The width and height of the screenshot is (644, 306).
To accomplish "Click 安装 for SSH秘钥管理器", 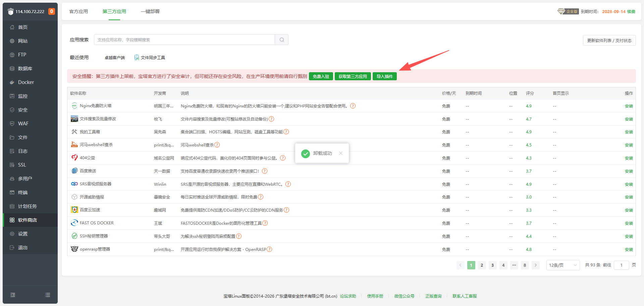I will (x=629, y=236).
